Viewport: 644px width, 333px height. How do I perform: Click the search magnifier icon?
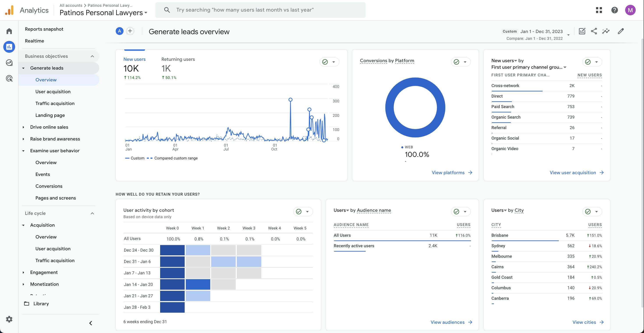(167, 10)
